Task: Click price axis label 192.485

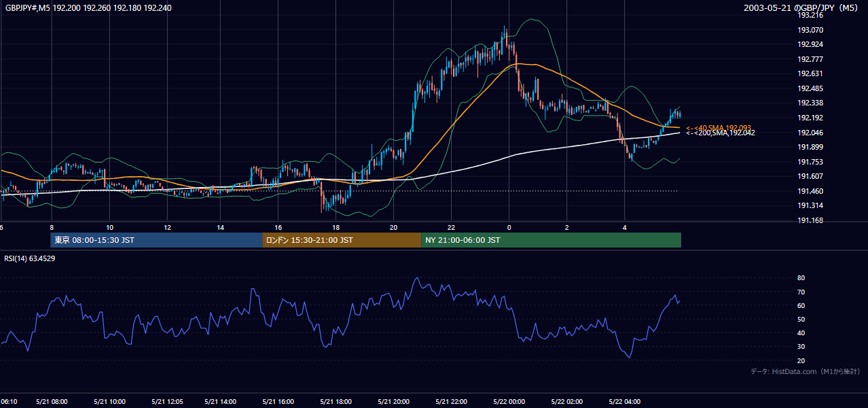Action: point(810,88)
